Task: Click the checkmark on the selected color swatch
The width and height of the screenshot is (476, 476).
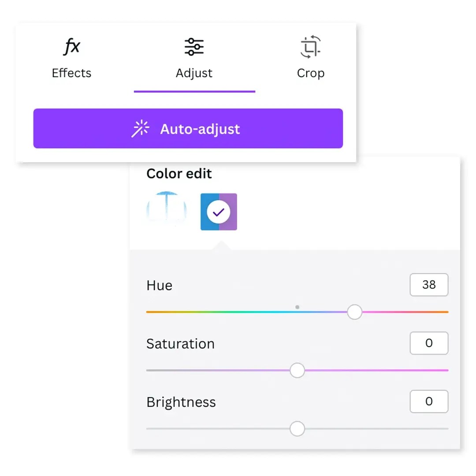Action: click(x=219, y=212)
